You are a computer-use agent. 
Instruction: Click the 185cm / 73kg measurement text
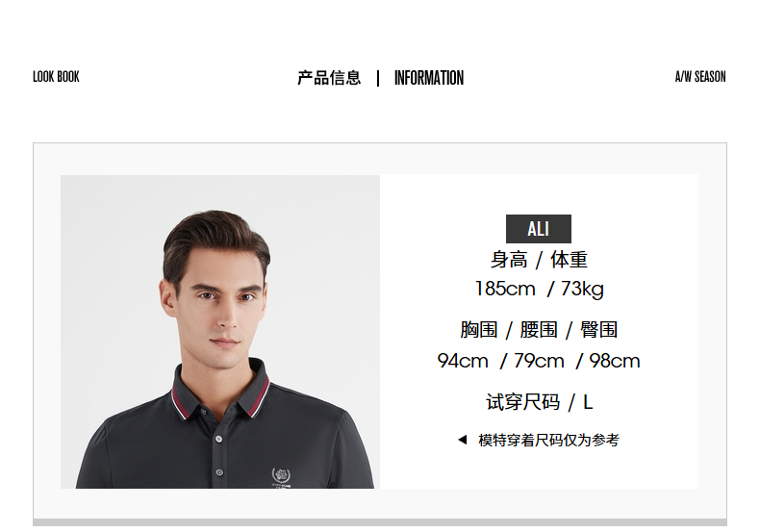pyautogui.click(x=539, y=289)
